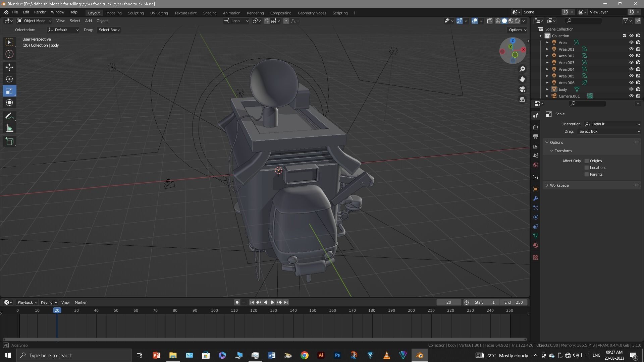Collapse the Transform subpanel
The height and width of the screenshot is (362, 644).
(x=563, y=151)
